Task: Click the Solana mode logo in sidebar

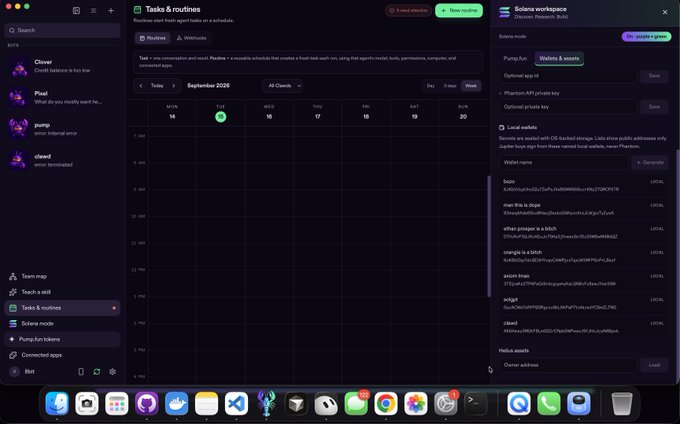Action: (x=13, y=323)
